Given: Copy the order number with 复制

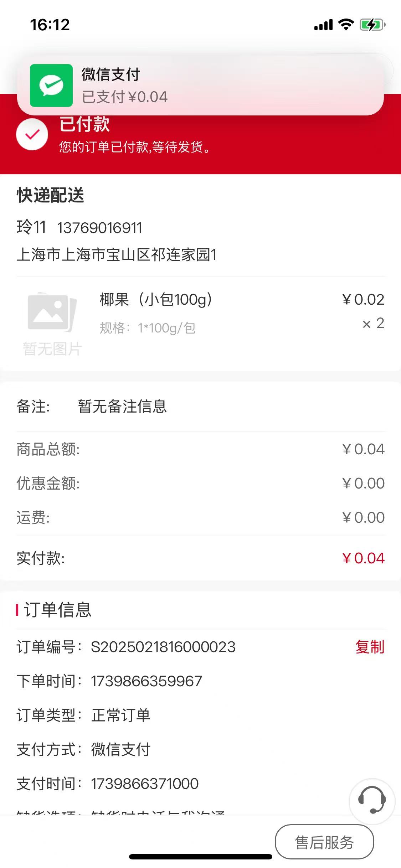Looking at the screenshot, I should coord(370,647).
